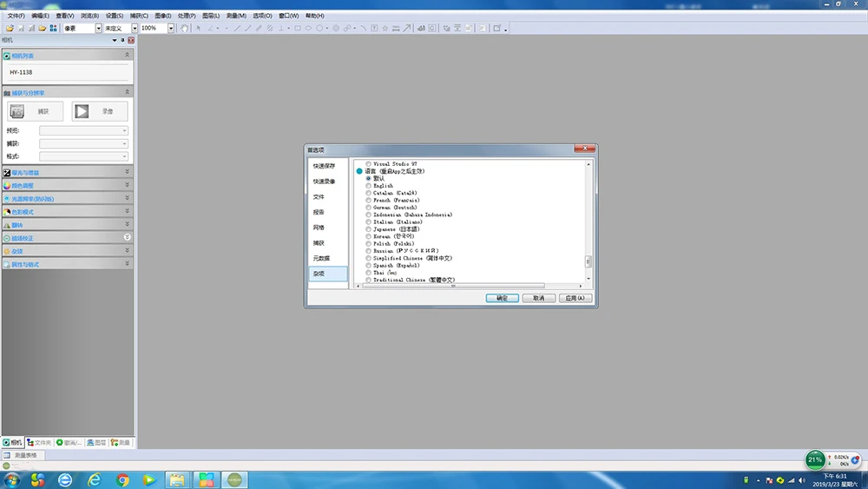
Task: Select the angle measurement tool
Action: [x=210, y=29]
